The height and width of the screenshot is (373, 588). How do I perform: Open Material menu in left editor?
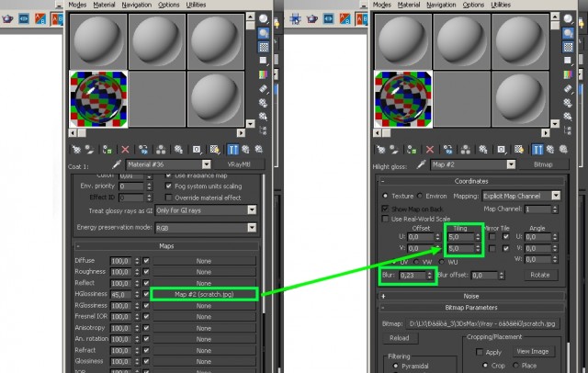pyautogui.click(x=104, y=5)
